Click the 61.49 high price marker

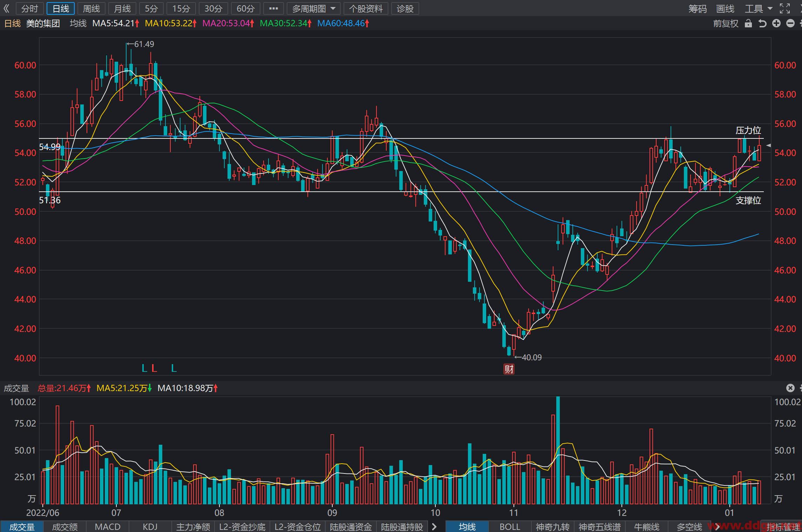[x=140, y=44]
